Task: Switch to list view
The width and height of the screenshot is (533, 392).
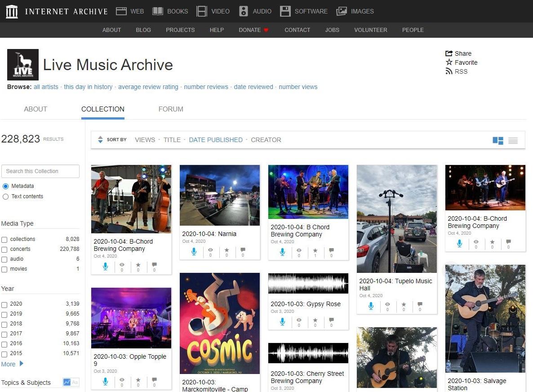Action: pos(513,140)
